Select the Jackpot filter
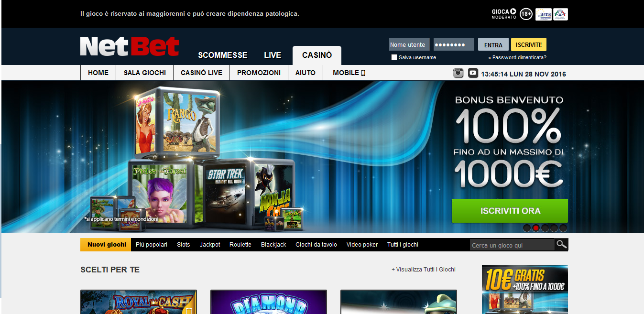Image resolution: width=644 pixels, height=314 pixels. point(210,245)
